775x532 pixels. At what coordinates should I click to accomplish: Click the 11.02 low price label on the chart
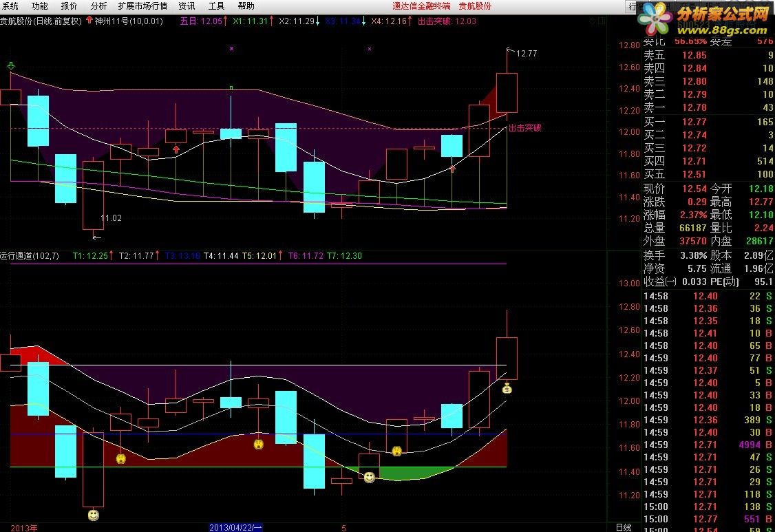click(112, 218)
